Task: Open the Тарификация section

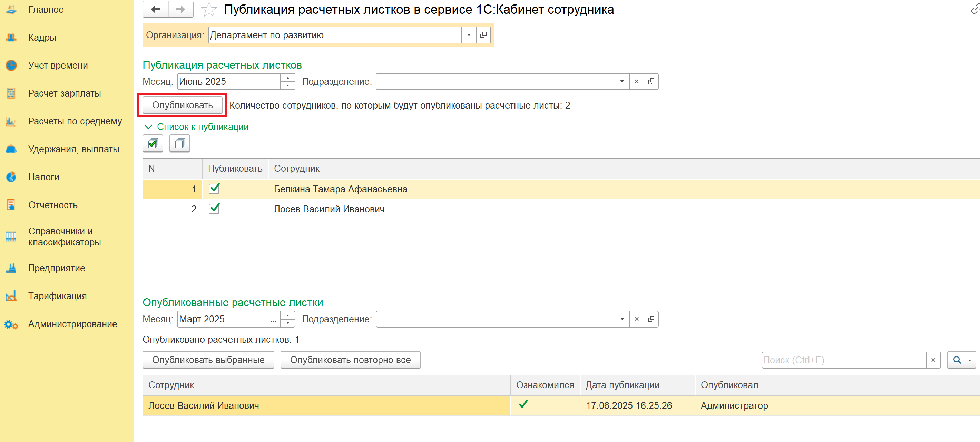Action: click(57, 296)
